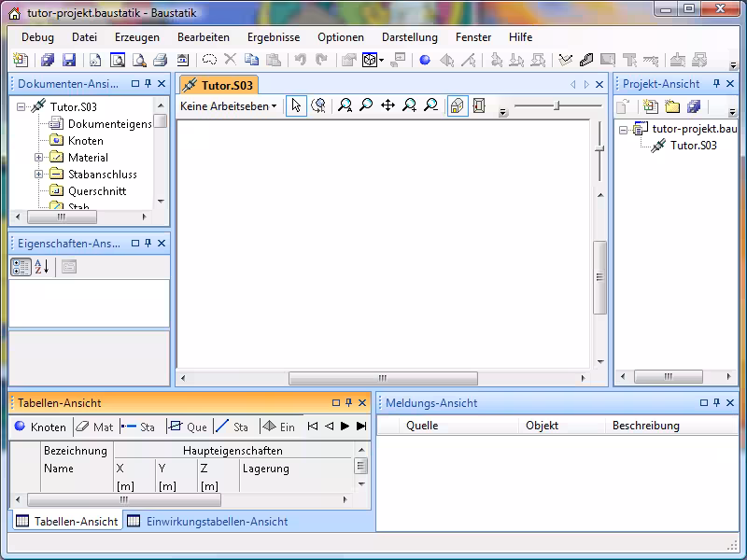Viewport: 747px width, 560px height.
Task: Choose the Pan tool with four arrows
Action: tap(388, 105)
